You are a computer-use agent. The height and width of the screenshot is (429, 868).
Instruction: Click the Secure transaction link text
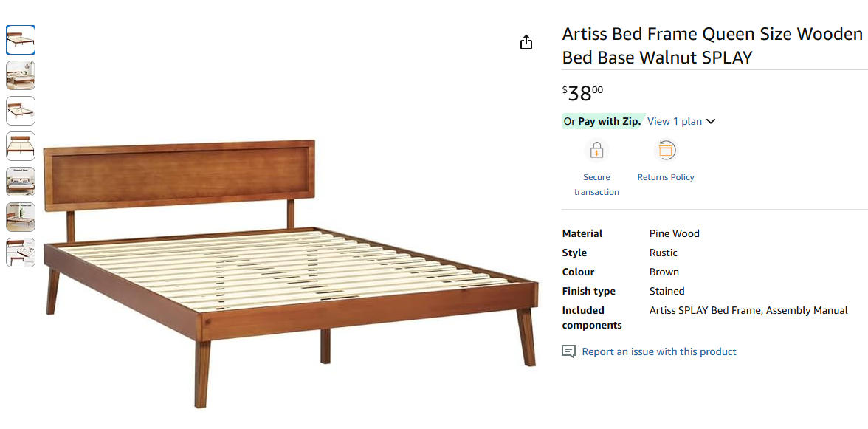[596, 185]
